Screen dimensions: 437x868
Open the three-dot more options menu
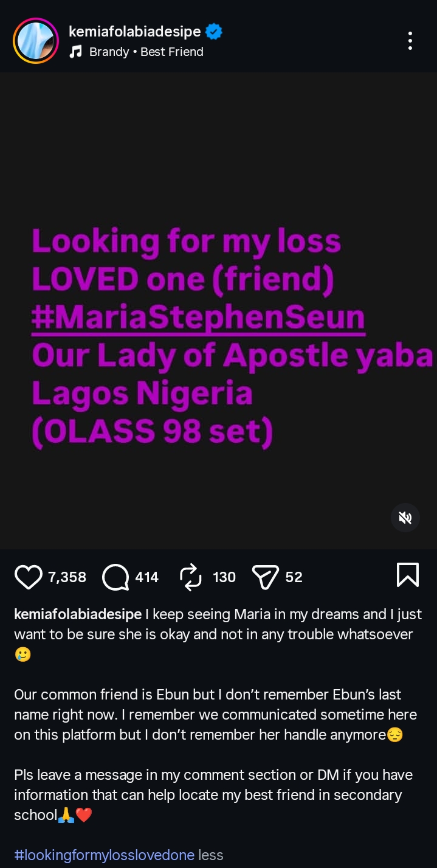click(x=410, y=41)
